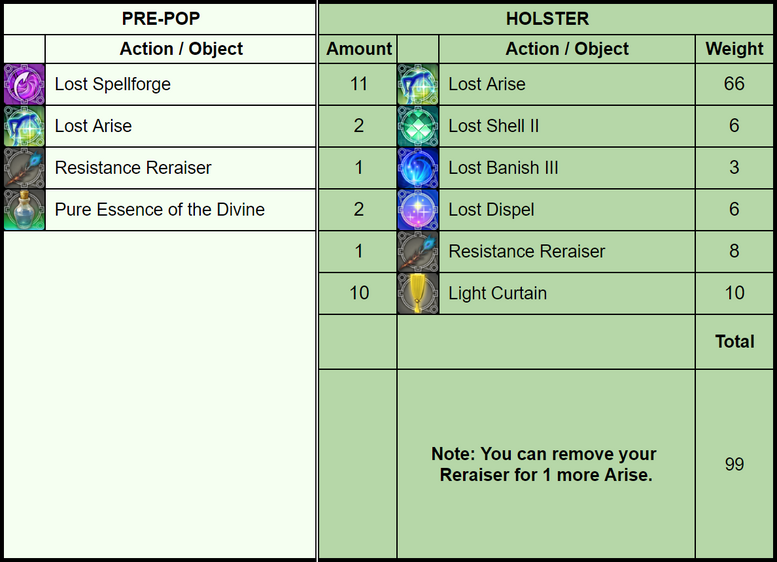
Task: Select the Lost Shell II icon
Action: [418, 127]
